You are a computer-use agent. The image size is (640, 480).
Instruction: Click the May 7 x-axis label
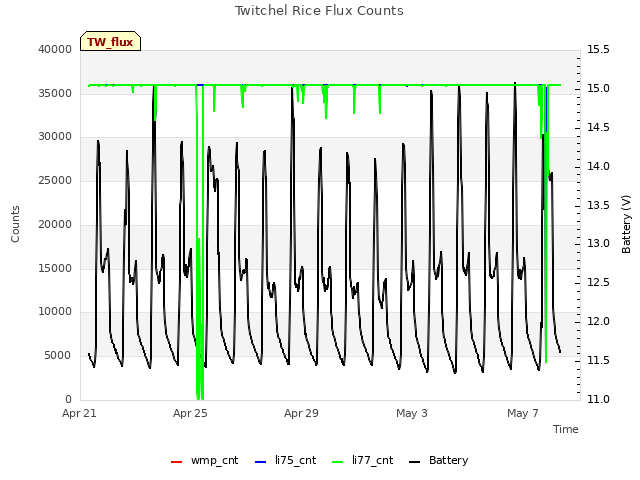coord(523,413)
